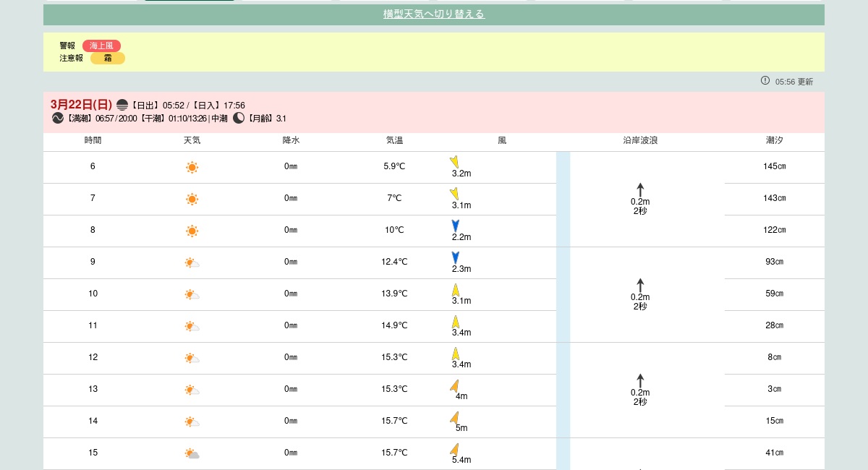Click the blue wind arrow showing 2.2m
This screenshot has height=470, width=868.
(x=455, y=226)
